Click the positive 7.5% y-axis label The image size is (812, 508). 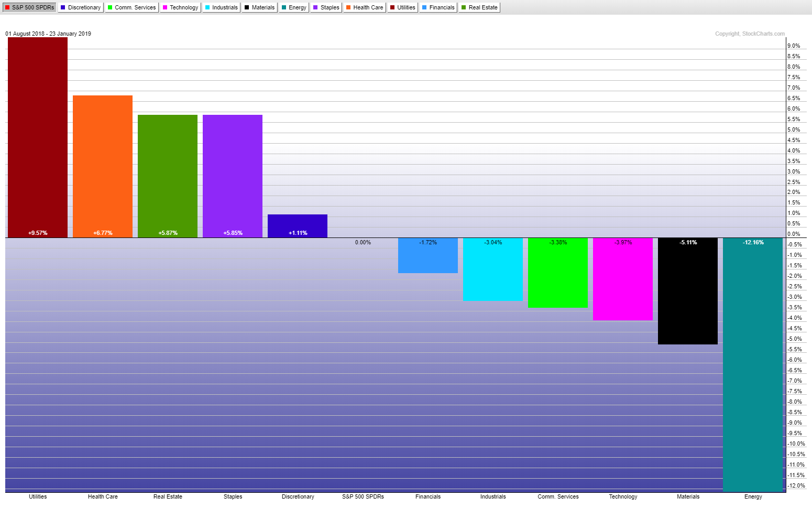pyautogui.click(x=793, y=77)
